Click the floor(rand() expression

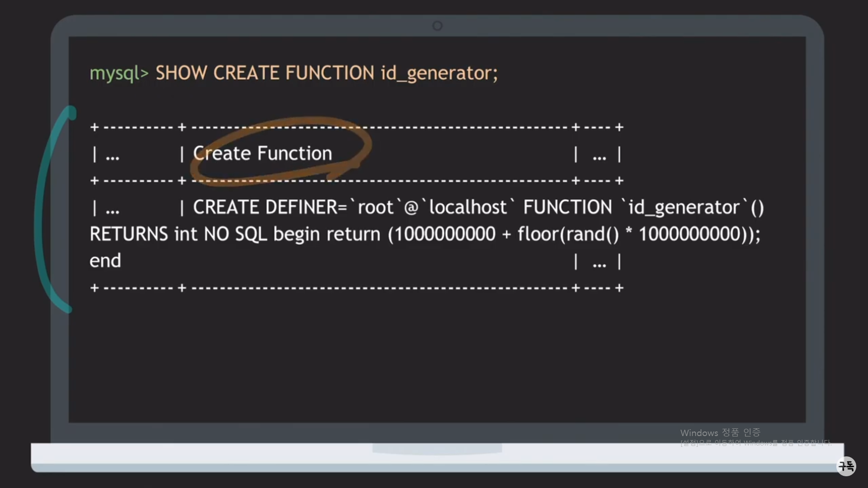568,234
